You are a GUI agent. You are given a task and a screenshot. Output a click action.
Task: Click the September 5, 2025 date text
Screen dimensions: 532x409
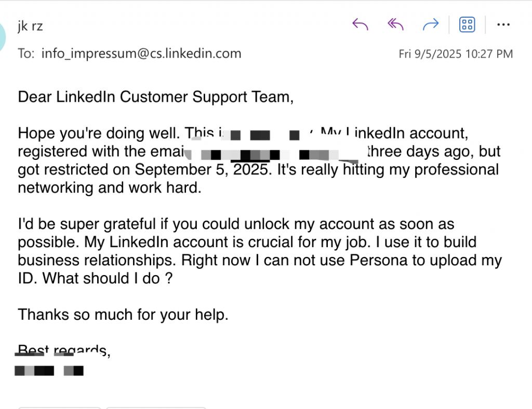203,169
